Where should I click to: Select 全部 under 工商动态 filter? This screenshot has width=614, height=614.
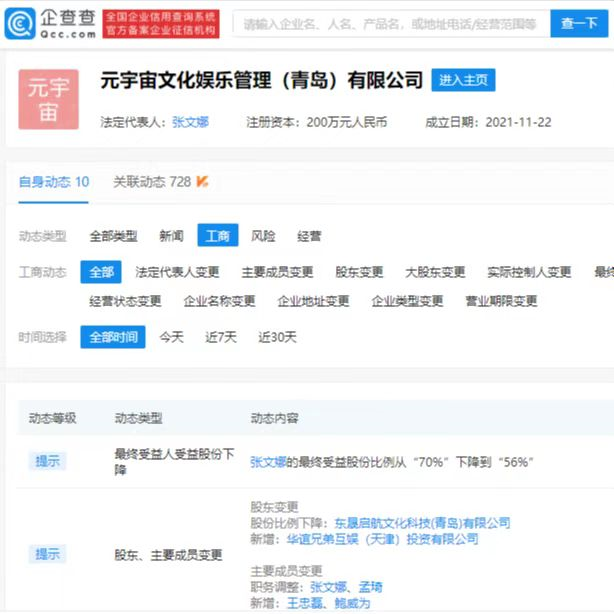[101, 272]
